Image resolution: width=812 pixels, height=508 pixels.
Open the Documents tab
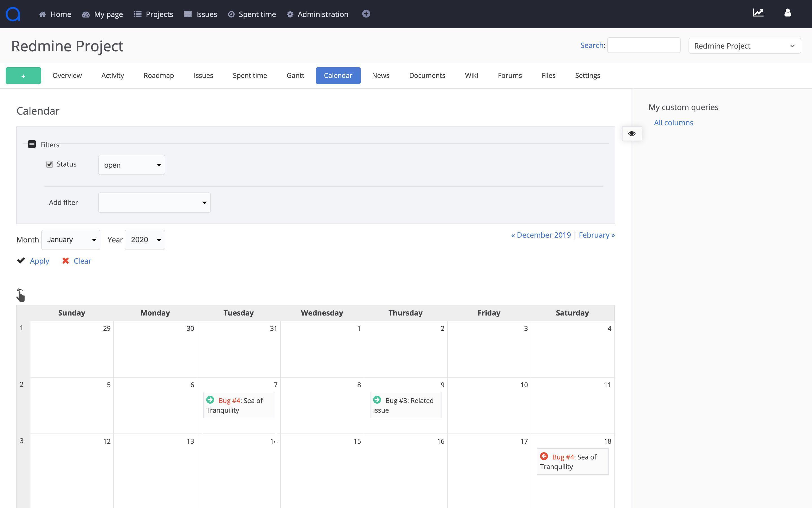coord(427,76)
